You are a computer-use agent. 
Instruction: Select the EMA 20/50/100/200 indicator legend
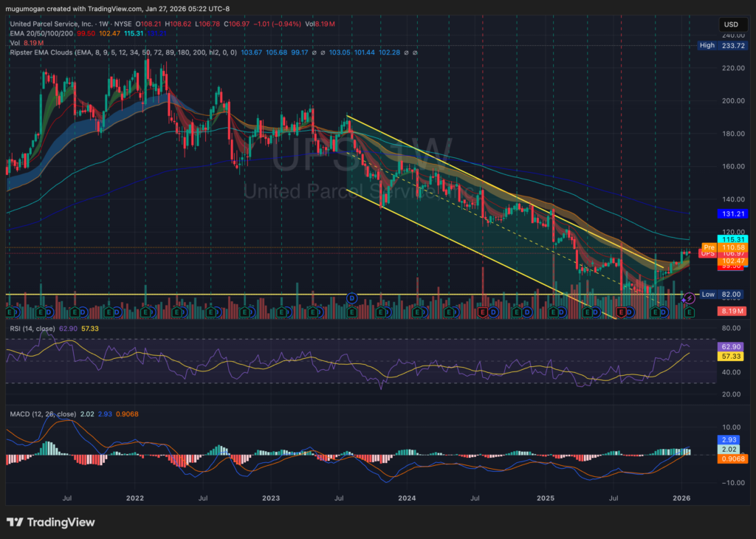point(44,34)
